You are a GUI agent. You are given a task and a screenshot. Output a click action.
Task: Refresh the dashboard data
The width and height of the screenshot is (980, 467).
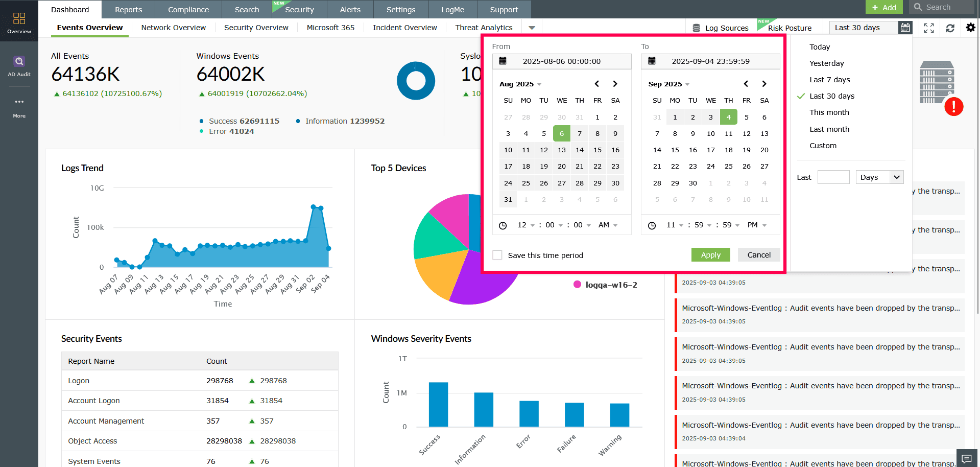tap(949, 28)
